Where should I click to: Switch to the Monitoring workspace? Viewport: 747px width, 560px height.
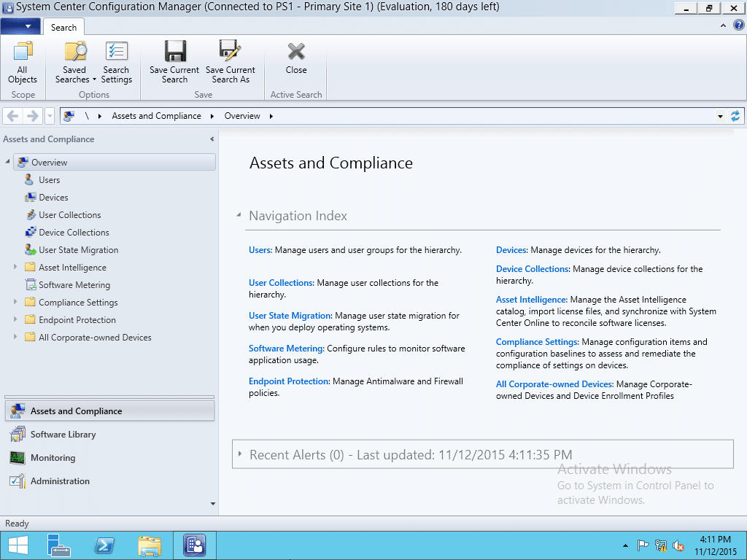(x=53, y=458)
